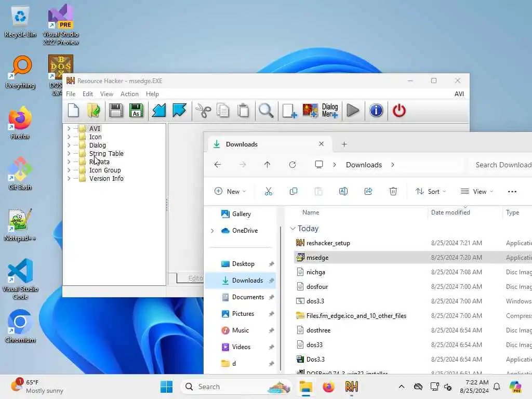Select Documents in the Explorer sidebar
The image size is (532, 399).
(x=241, y=297)
